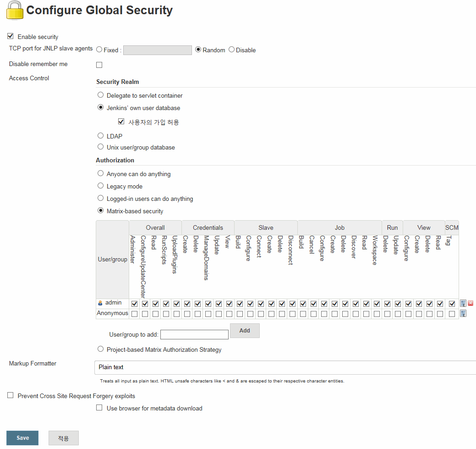
Task: Click the admin user icon
Action: [x=100, y=303]
